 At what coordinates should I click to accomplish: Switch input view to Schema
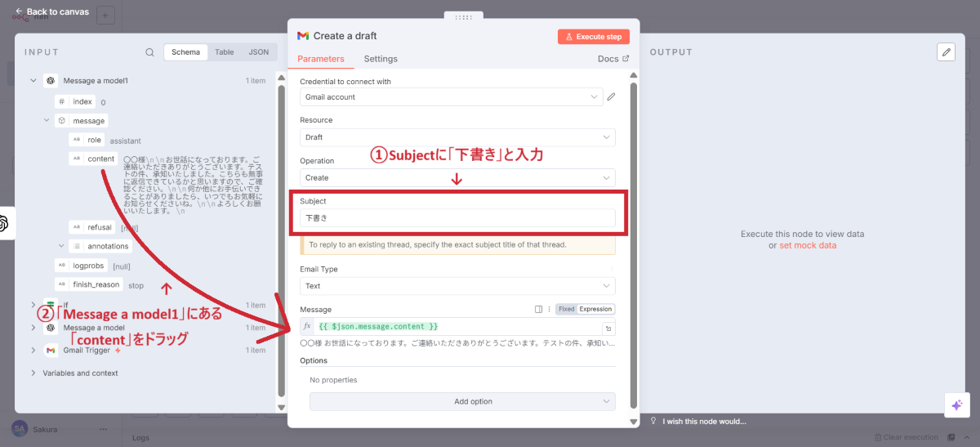(x=185, y=52)
